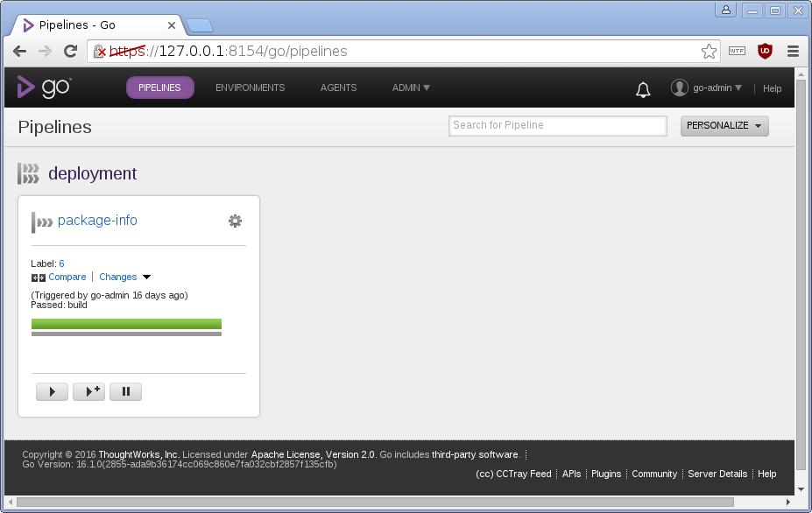Click the horizontal scrollbar right arrow
Screen dimensions: 812x513
pyautogui.click(x=787, y=502)
